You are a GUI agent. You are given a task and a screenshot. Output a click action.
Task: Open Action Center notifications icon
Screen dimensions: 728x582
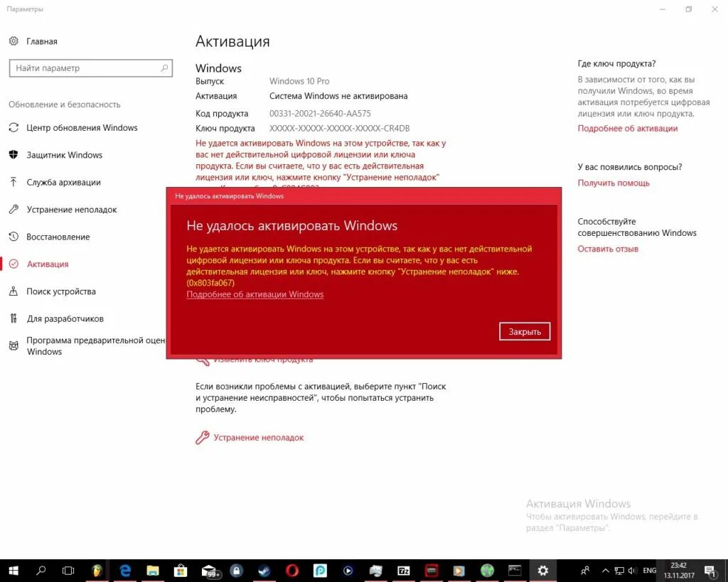[x=710, y=571]
